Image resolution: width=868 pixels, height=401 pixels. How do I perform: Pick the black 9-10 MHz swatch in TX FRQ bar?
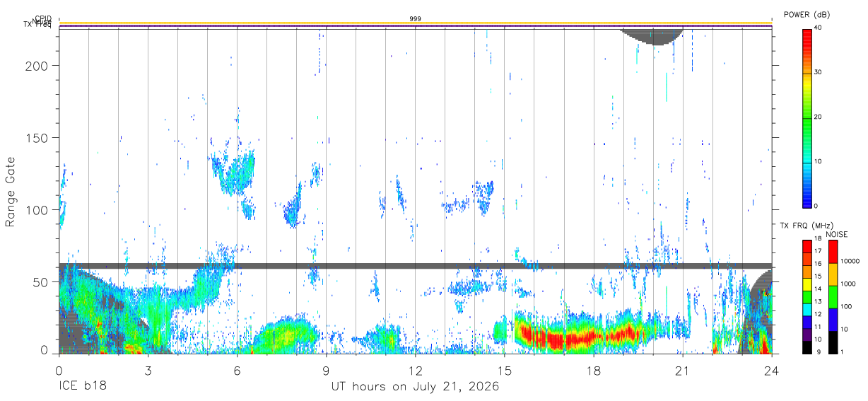click(x=807, y=347)
